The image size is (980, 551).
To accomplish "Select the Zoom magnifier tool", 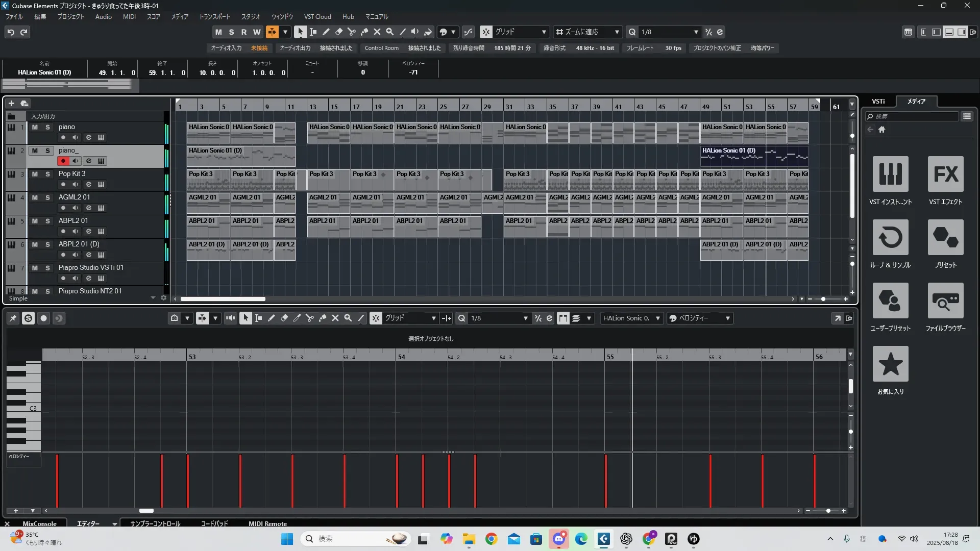I will point(389,32).
